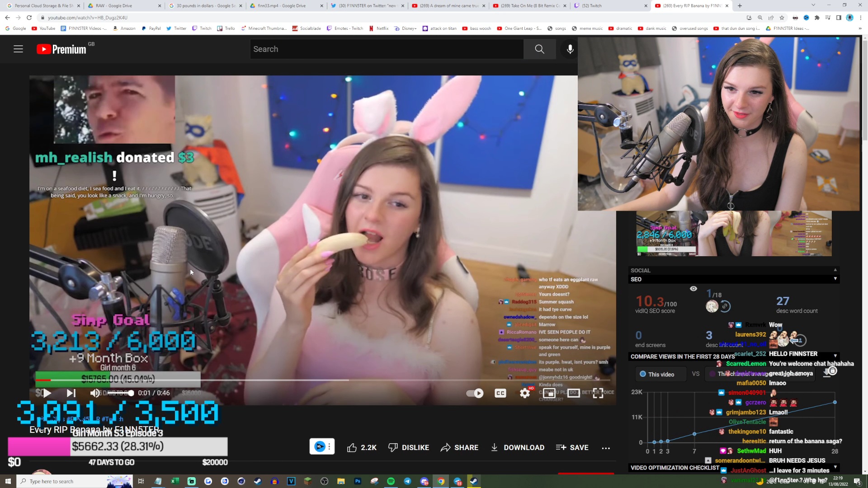Screen dimensions: 868x488
Task: Open Chrome extensions puzzle icon
Action: click(817, 18)
